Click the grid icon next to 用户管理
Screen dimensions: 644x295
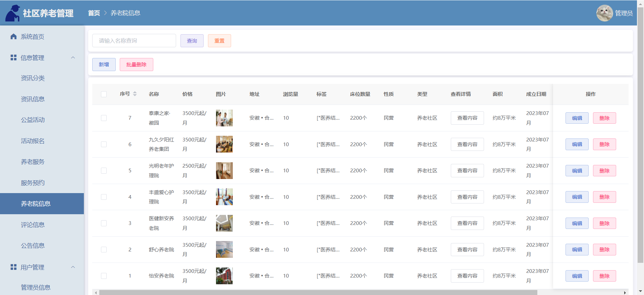13,267
